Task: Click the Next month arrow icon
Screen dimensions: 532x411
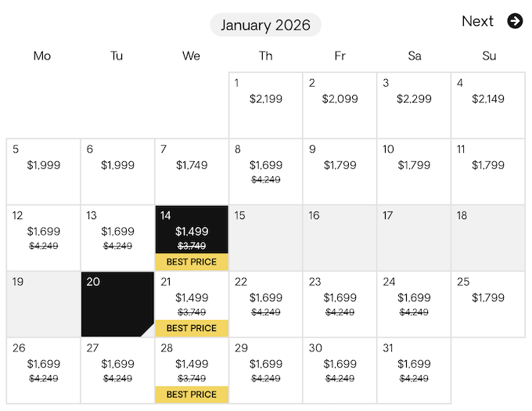Action: pos(515,21)
